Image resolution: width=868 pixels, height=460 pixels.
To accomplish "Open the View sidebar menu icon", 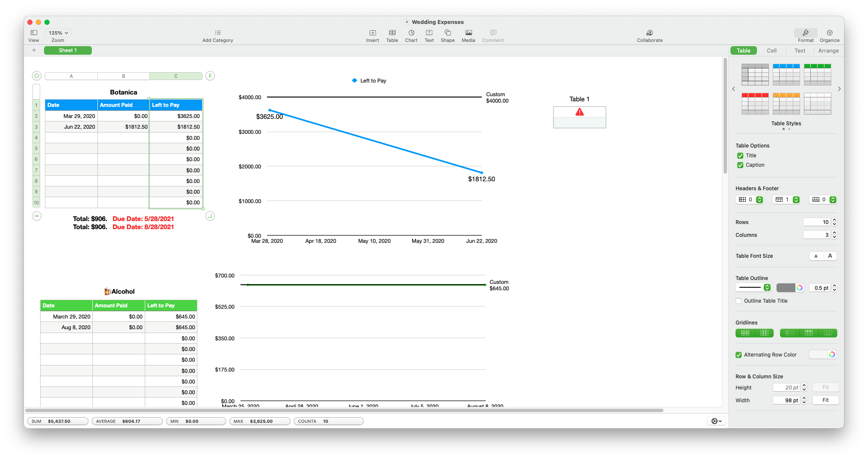I will pos(34,33).
